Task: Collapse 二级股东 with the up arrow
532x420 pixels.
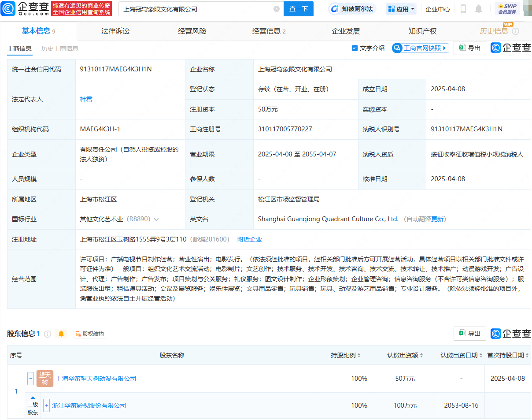Action: click(x=33, y=397)
